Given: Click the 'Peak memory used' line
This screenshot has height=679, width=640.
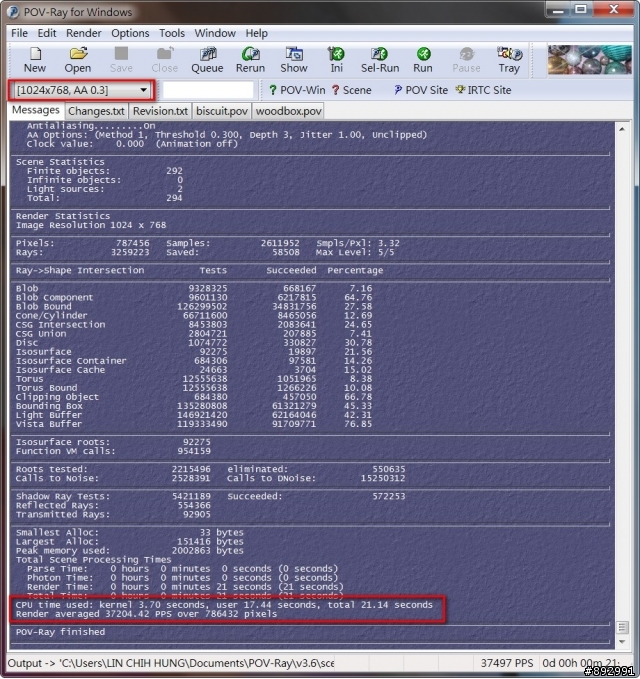Looking at the screenshot, I should [129, 550].
